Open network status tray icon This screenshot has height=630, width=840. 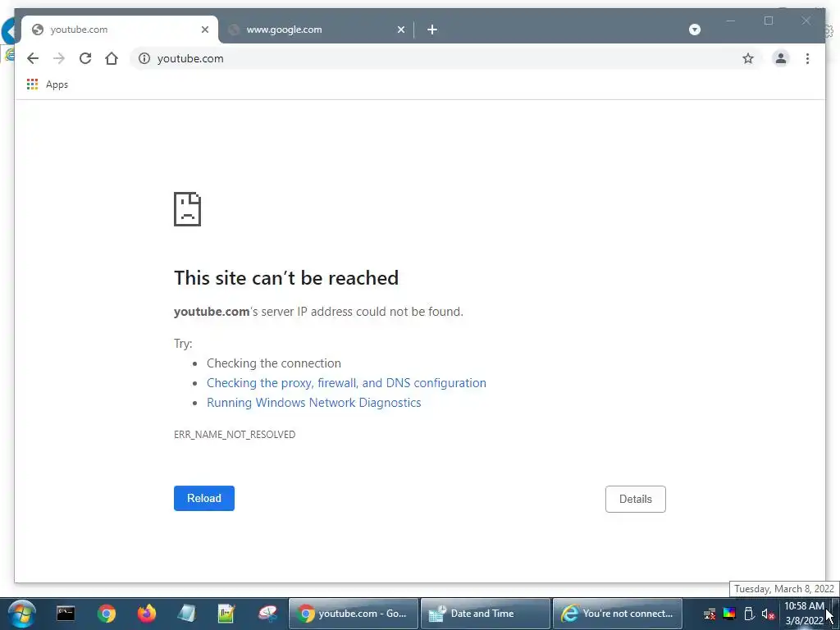[x=710, y=614]
